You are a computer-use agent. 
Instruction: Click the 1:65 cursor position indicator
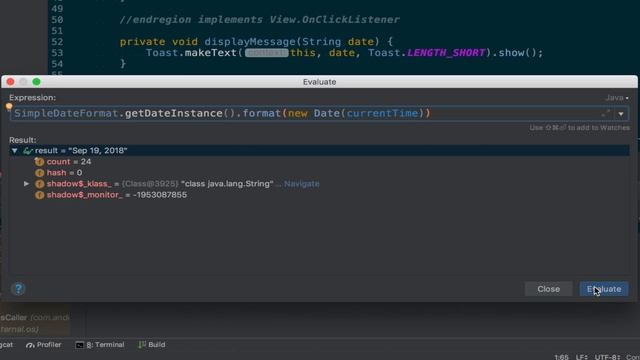pos(561,357)
